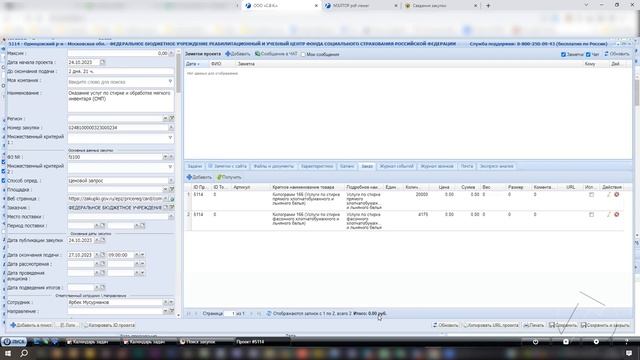This screenshot has height=360, width=640.
Task: Add a note with Добавить in Заметки проекта
Action: coord(238,54)
